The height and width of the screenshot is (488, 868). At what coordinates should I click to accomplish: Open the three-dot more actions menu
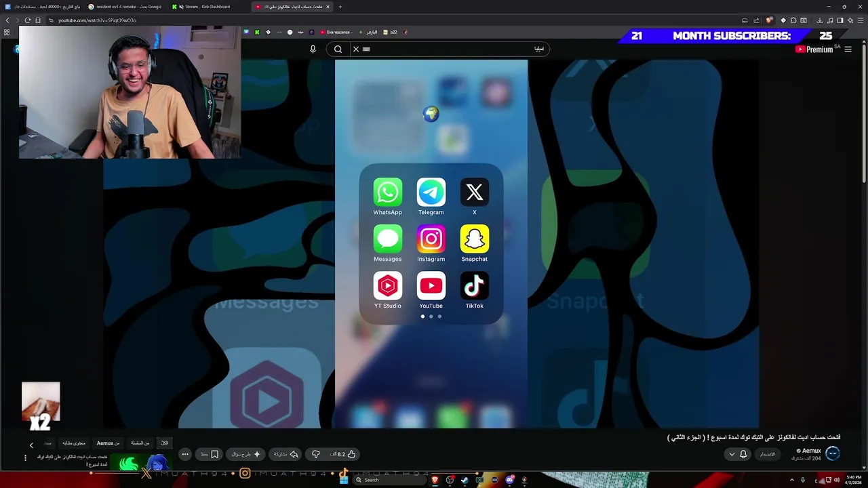185,454
